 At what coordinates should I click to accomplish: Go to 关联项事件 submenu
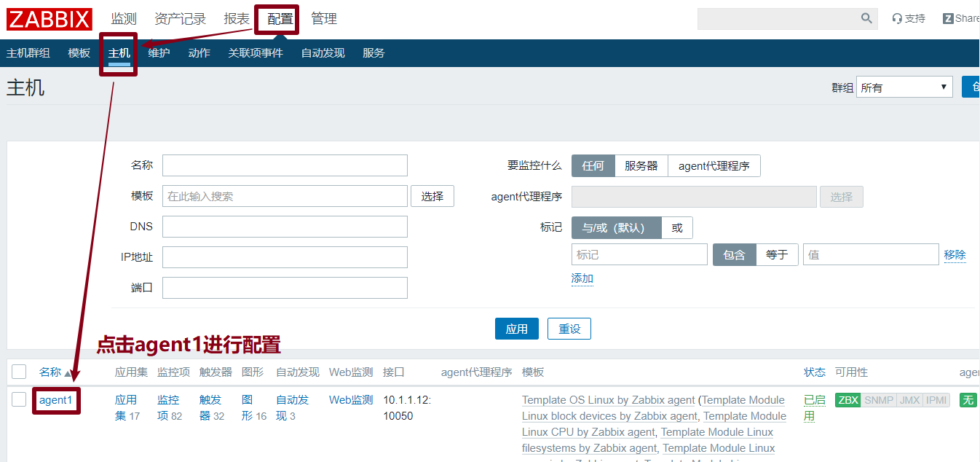(256, 53)
